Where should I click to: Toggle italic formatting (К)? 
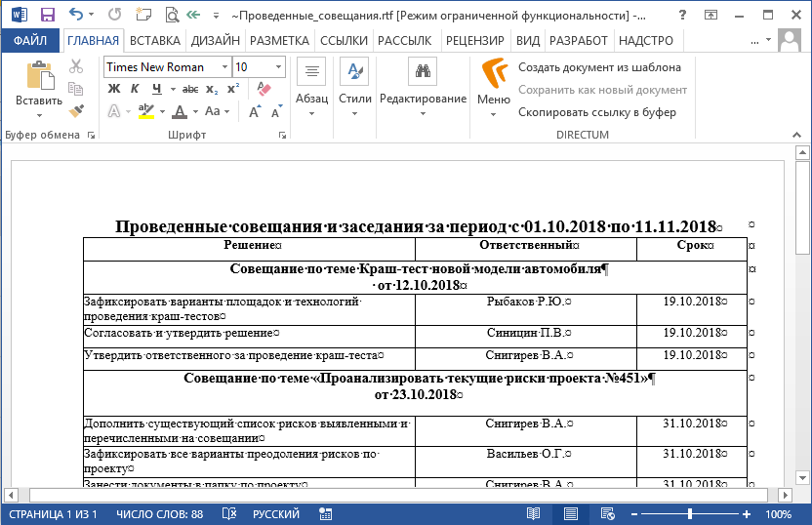click(135, 89)
